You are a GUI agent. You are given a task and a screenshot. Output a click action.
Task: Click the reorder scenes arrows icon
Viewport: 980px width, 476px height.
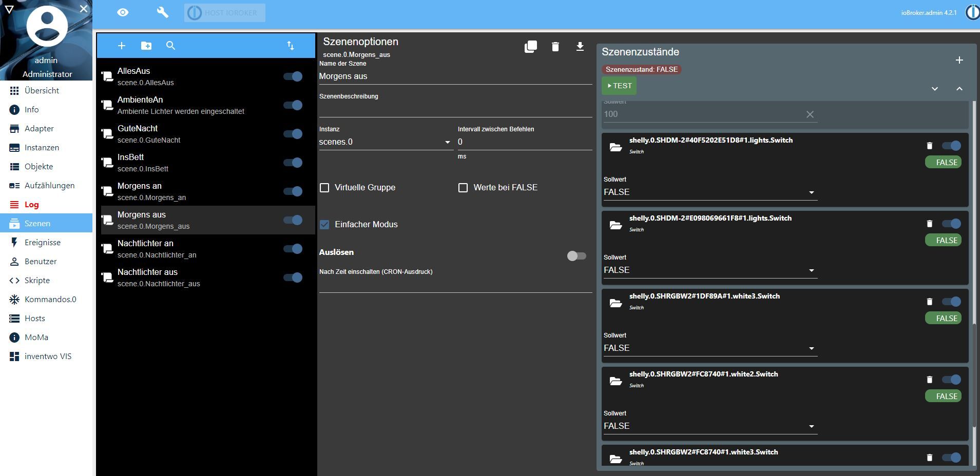pos(291,46)
